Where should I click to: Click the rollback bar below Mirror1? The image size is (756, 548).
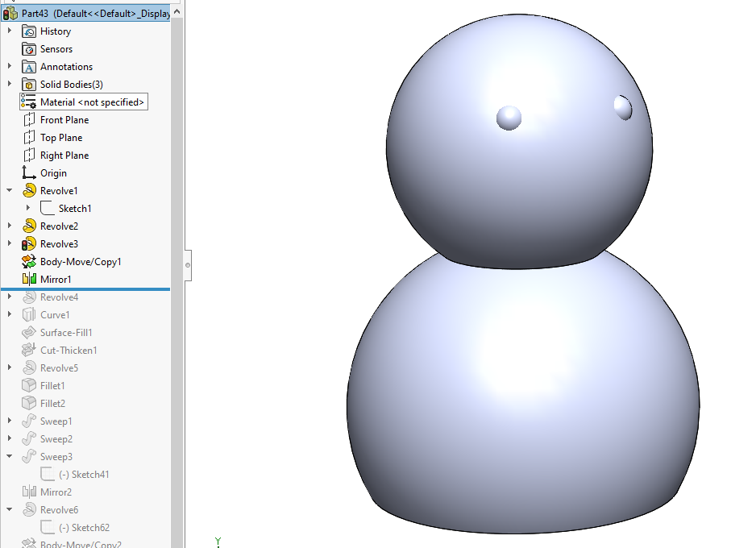pyautogui.click(x=85, y=289)
